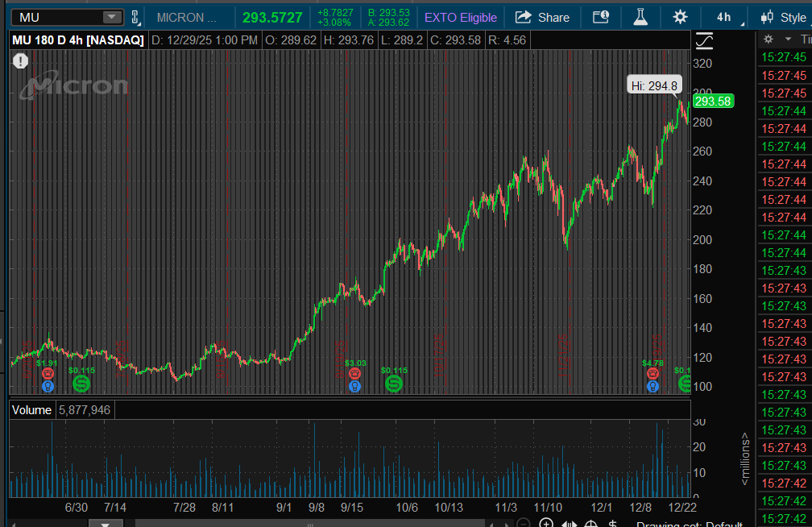Open the Share menu
This screenshot has width=812, height=527.
coord(542,18)
